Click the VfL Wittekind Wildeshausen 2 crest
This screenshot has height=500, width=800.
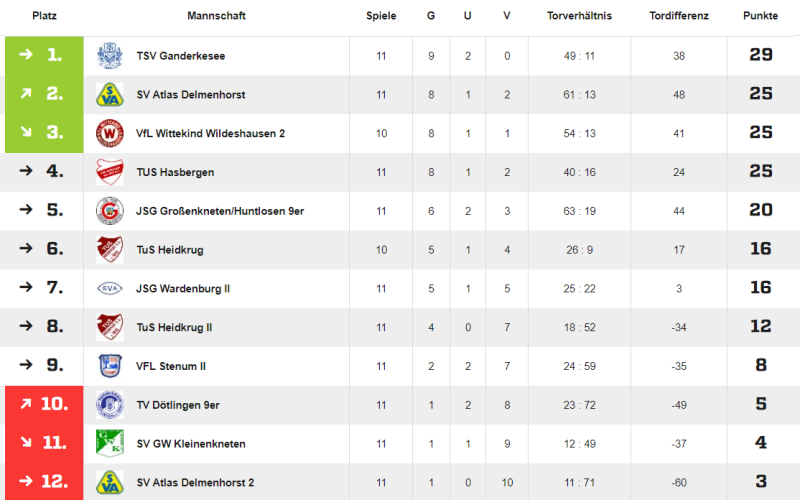(110, 134)
